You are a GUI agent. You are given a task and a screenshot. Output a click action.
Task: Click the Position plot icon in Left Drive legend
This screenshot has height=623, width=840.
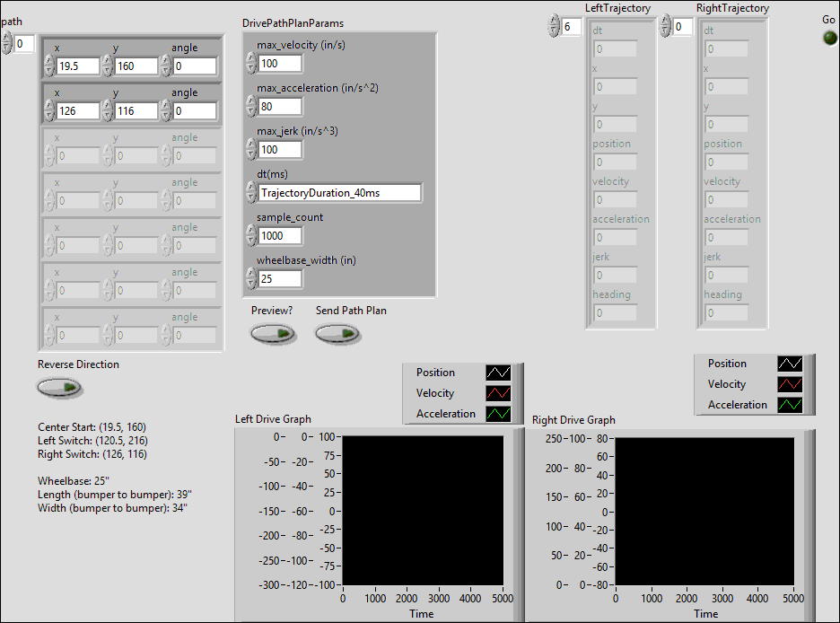pos(497,373)
